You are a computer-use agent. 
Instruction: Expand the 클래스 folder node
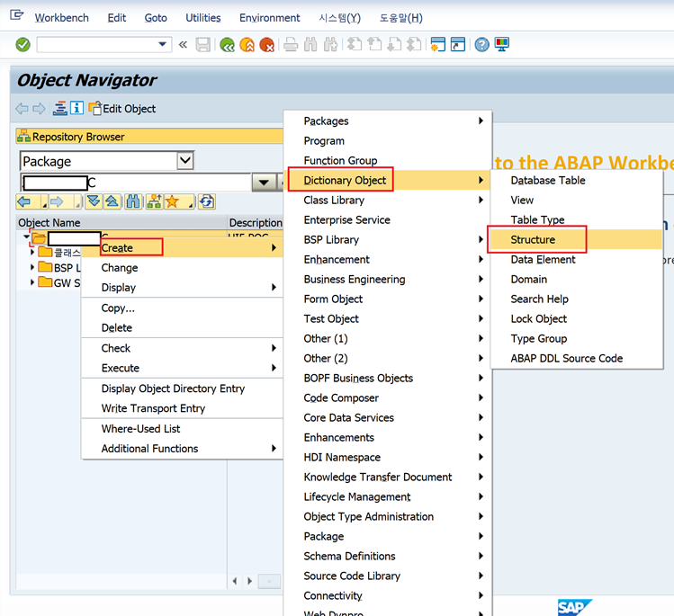[x=32, y=252]
